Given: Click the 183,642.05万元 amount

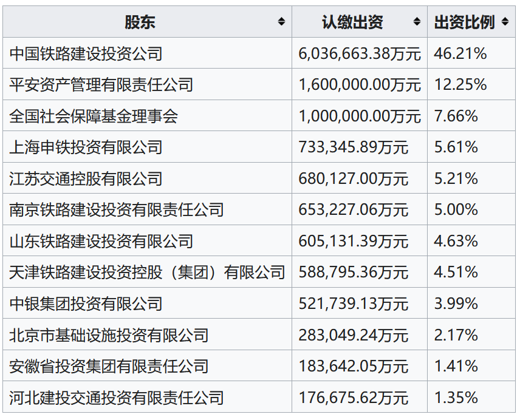Looking at the screenshot, I should [353, 366].
